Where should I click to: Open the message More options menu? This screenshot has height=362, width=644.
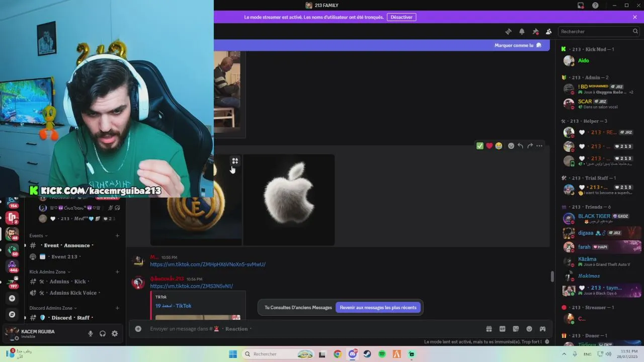pyautogui.click(x=539, y=146)
